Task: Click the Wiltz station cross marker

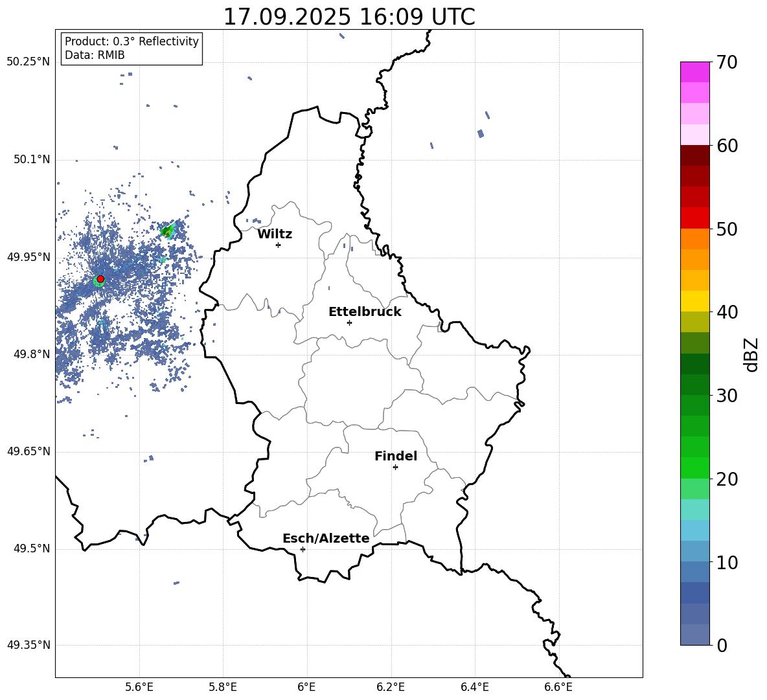Action: click(279, 245)
